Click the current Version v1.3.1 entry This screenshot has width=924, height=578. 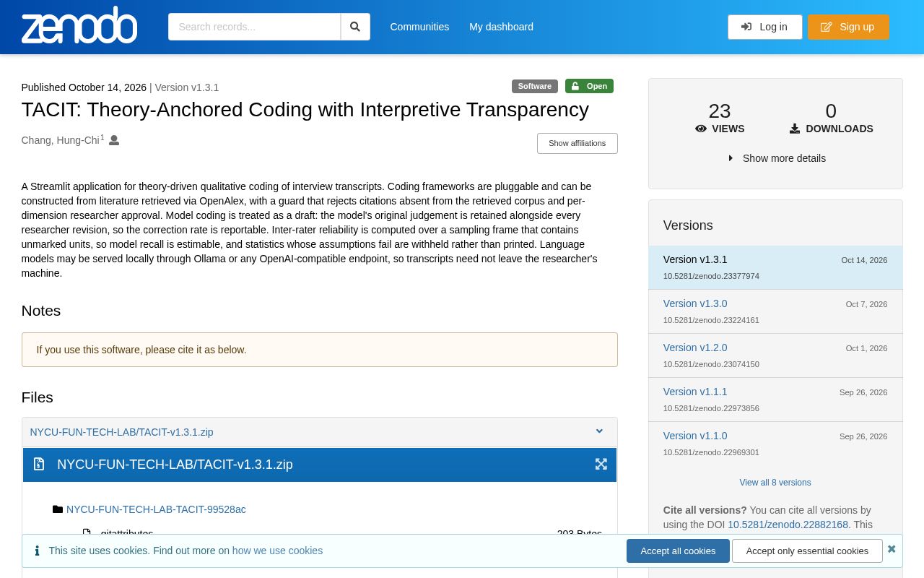tap(775, 267)
